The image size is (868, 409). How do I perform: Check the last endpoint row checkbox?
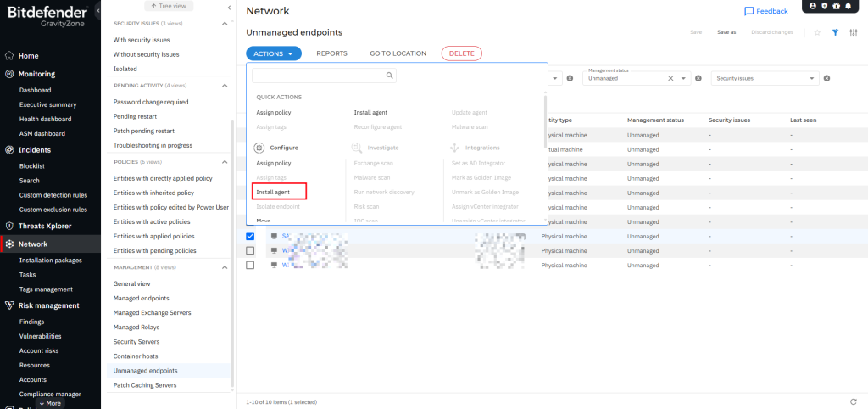[250, 265]
